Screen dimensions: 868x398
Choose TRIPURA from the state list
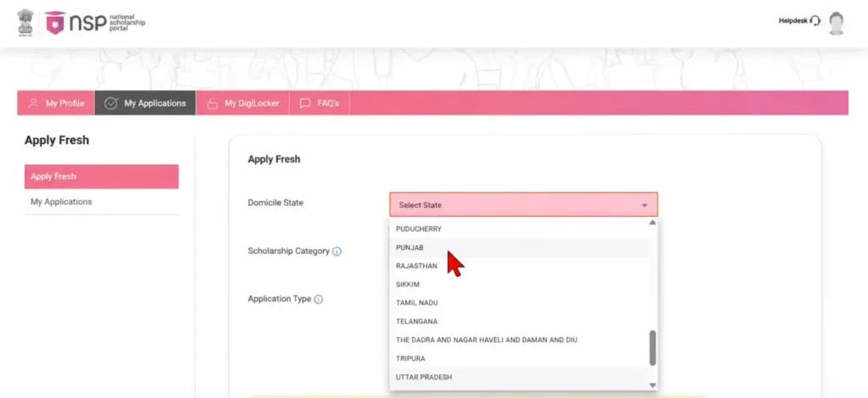(x=518, y=359)
